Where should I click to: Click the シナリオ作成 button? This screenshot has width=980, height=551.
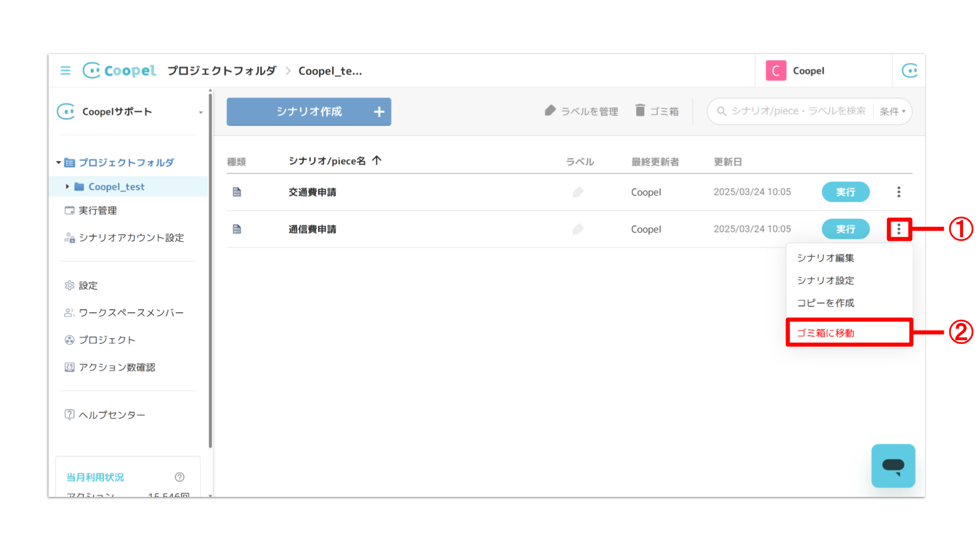[309, 112]
